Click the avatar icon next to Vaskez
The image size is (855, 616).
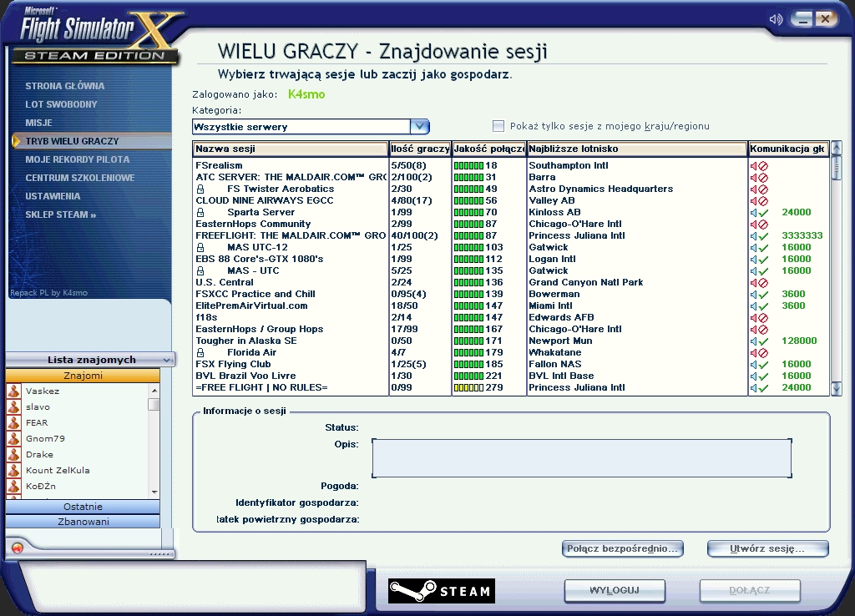(x=13, y=391)
